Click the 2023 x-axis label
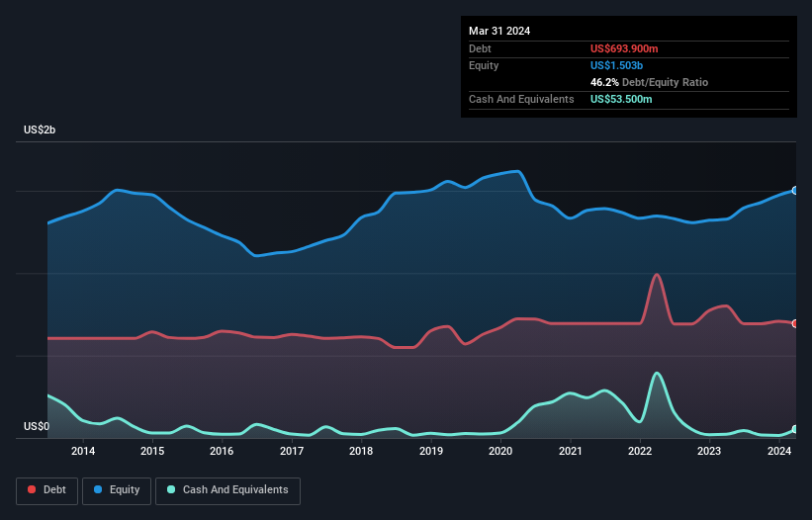The width and height of the screenshot is (812, 520). coord(709,451)
